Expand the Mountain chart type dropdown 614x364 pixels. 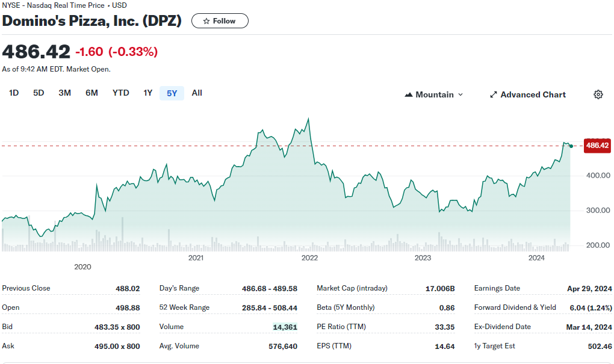pyautogui.click(x=434, y=94)
